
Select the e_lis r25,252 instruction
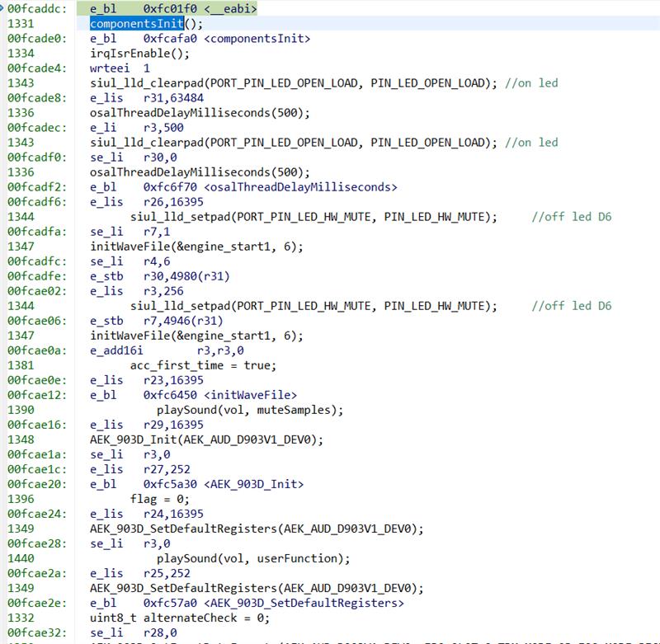(139, 574)
